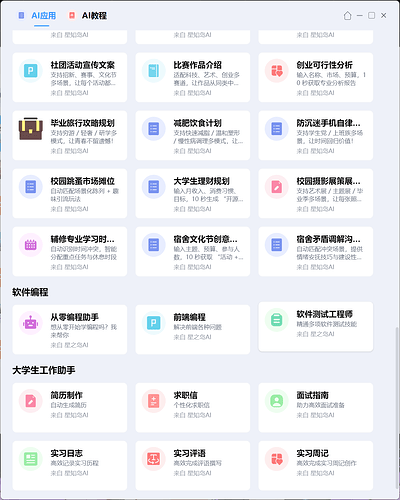Click the 实习日志 green newspaper icon

[x=31, y=459]
